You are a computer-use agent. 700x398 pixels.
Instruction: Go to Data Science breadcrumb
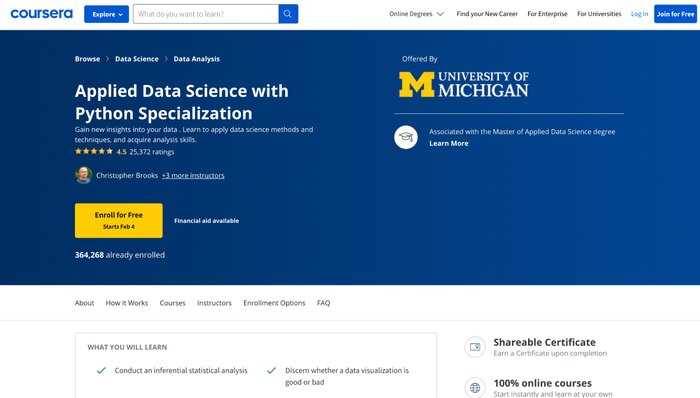(x=137, y=59)
